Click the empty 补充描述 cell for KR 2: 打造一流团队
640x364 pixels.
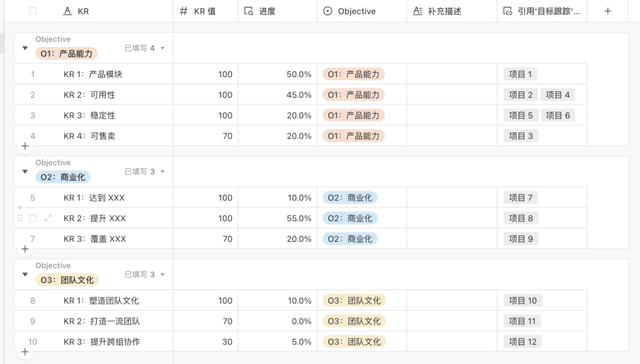click(x=452, y=321)
